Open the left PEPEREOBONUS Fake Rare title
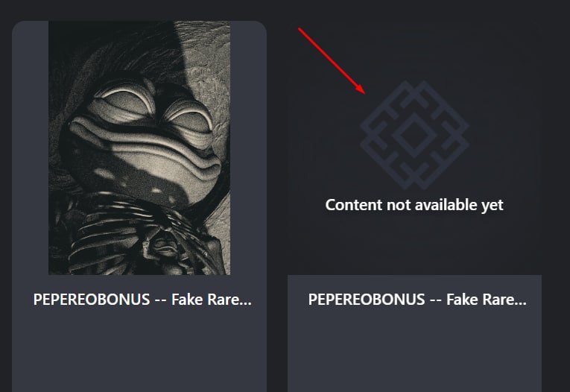 (x=142, y=300)
